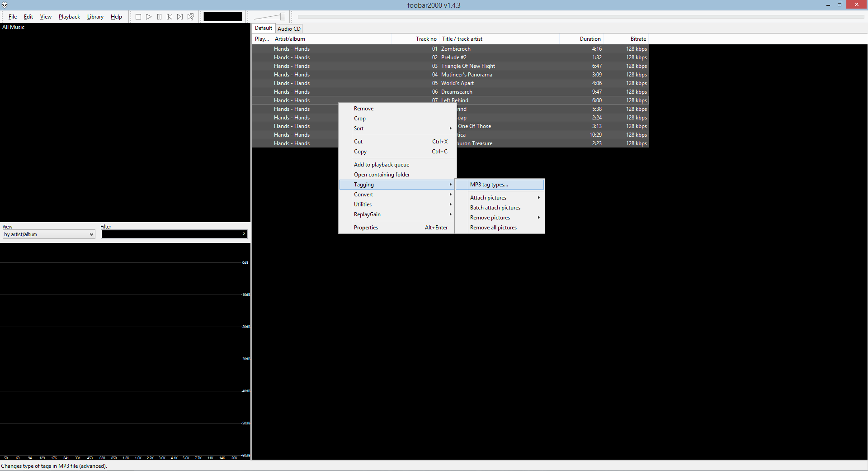The width and height of the screenshot is (868, 471).
Task: Open the Library menu
Action: point(95,17)
